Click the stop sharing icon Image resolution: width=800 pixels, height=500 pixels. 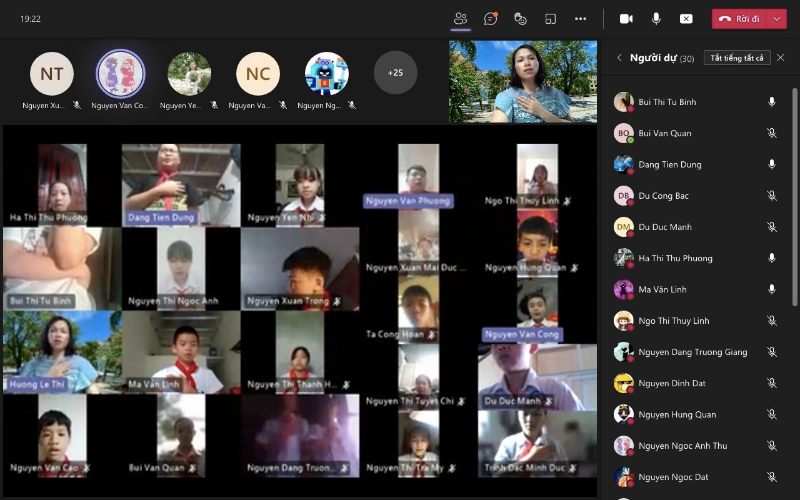(x=686, y=18)
